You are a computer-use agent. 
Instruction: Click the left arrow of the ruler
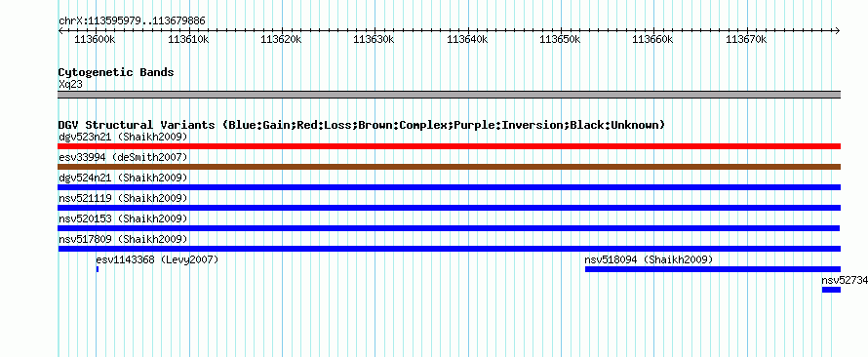60,30
